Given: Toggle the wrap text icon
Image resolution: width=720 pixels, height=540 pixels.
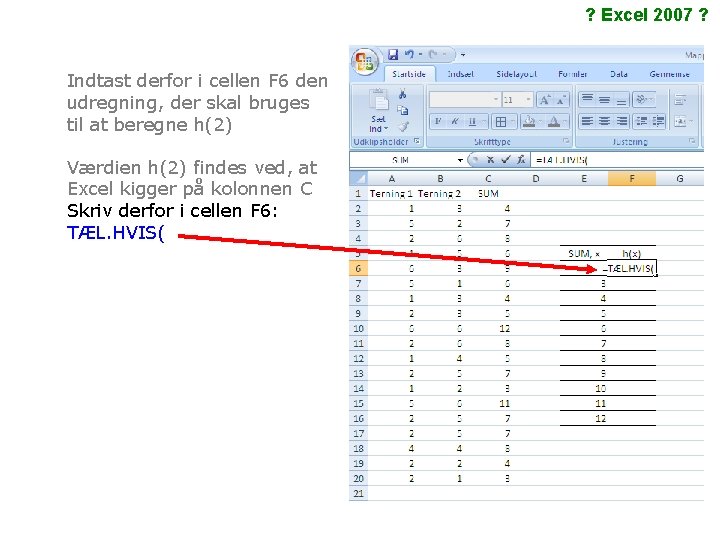Looking at the screenshot, I should point(681,99).
